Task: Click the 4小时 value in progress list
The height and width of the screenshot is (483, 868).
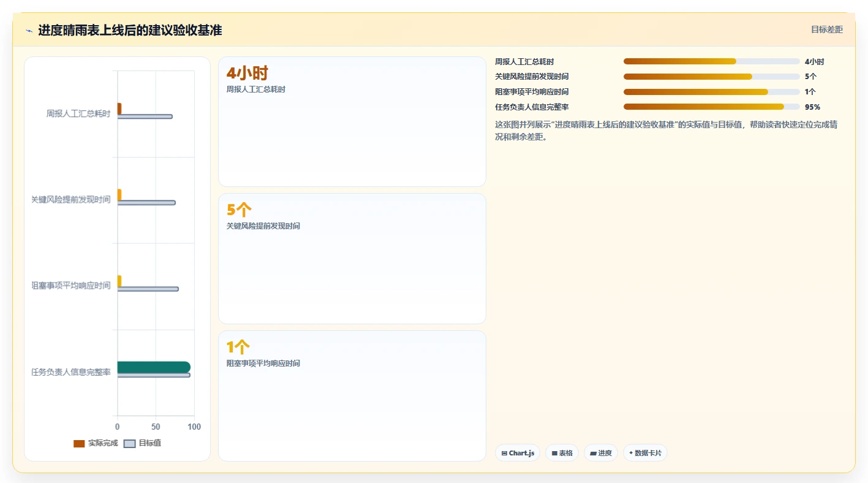Action: (814, 61)
